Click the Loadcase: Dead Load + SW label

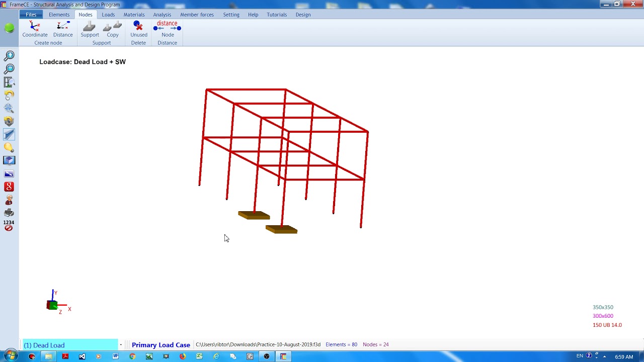tap(83, 62)
